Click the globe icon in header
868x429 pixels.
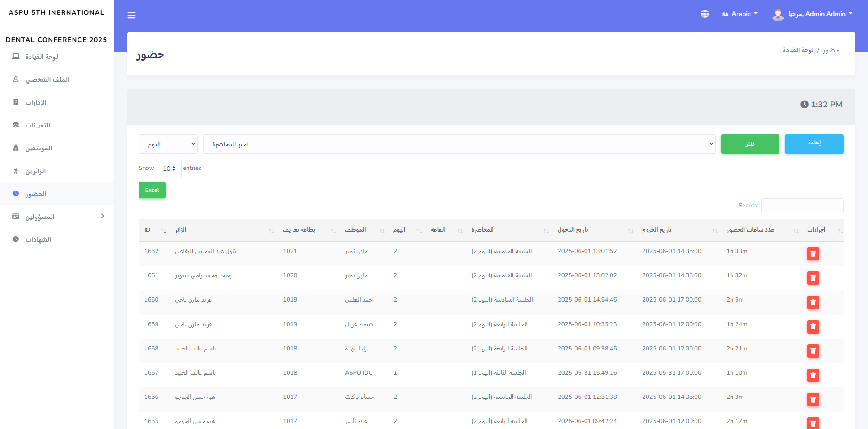(705, 14)
